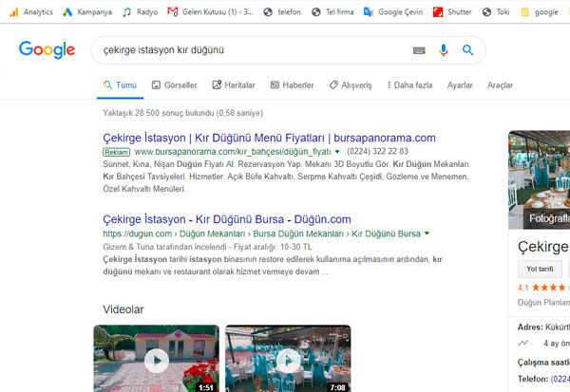
Task: Click the Çekirge knowledge panel title
Action: click(543, 247)
